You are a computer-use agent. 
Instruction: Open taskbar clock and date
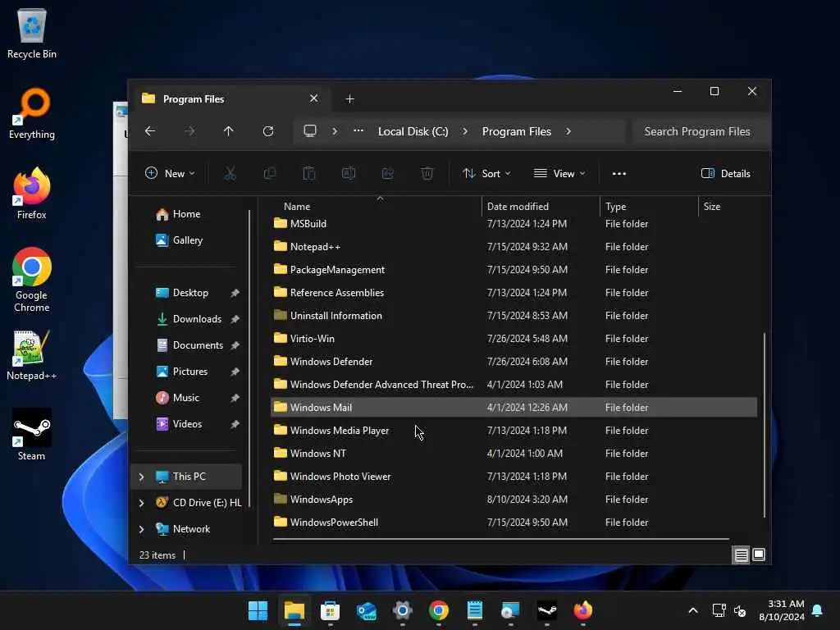coord(782,610)
